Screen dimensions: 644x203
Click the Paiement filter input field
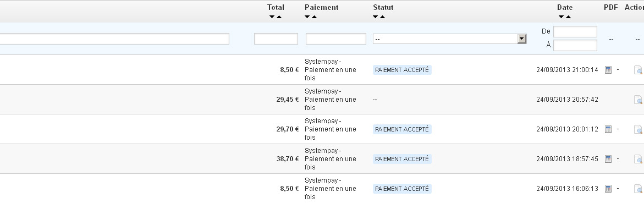(x=336, y=39)
